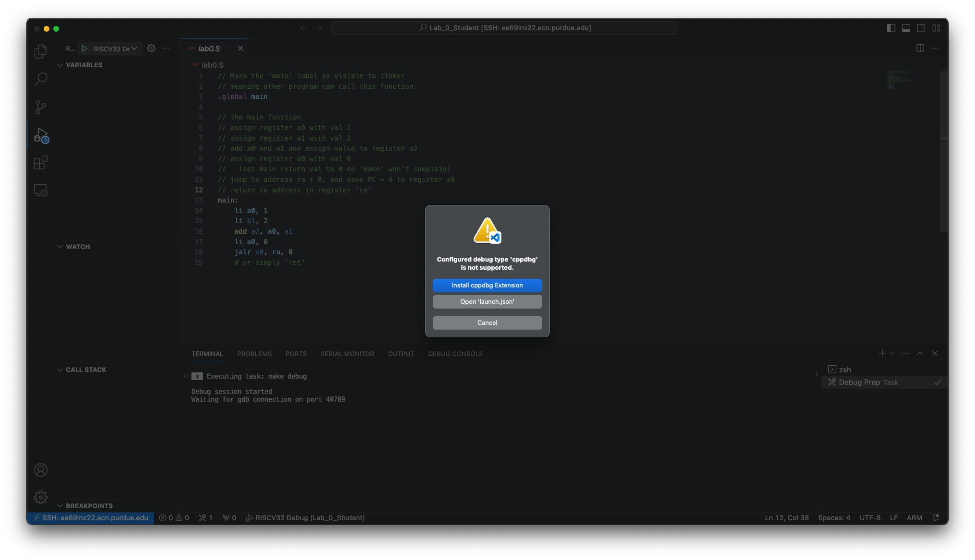
Task: Switch to the PORTS panel tab
Action: [296, 354]
